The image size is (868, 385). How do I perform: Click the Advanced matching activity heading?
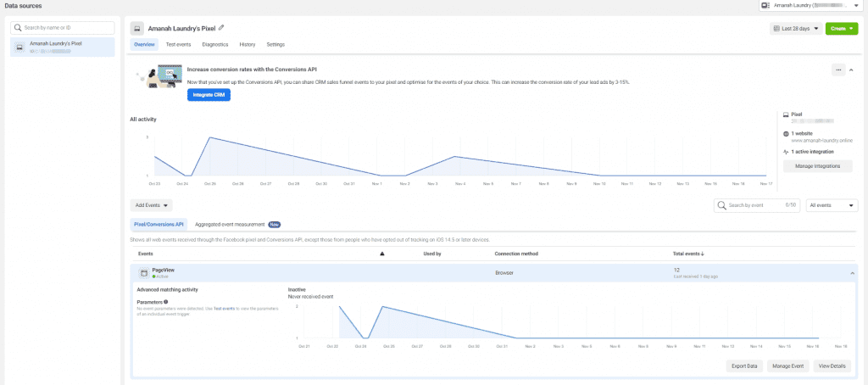[x=167, y=289]
